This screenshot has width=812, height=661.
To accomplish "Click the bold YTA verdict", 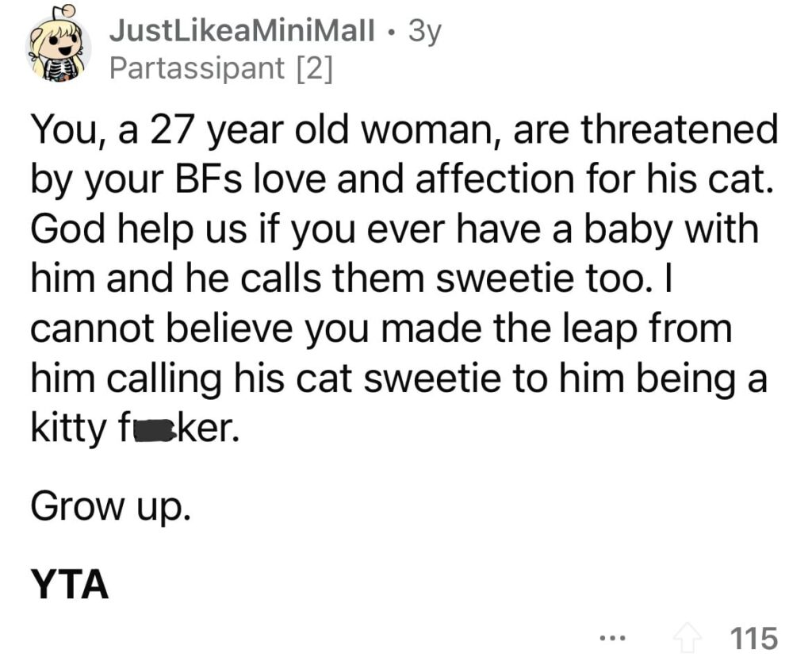I will (x=70, y=584).
